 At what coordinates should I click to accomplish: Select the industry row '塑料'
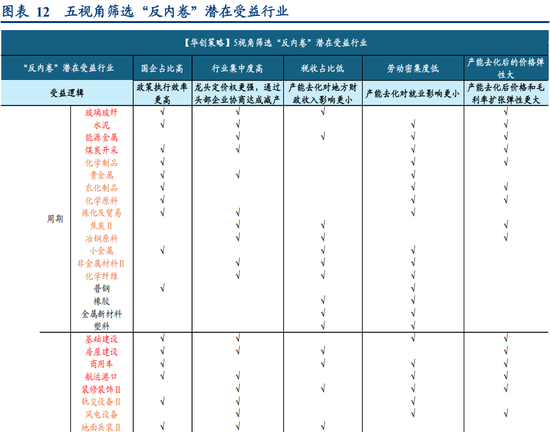[x=101, y=326]
